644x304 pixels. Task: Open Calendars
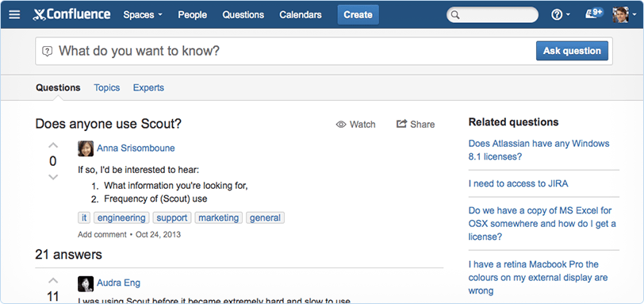[x=301, y=15]
